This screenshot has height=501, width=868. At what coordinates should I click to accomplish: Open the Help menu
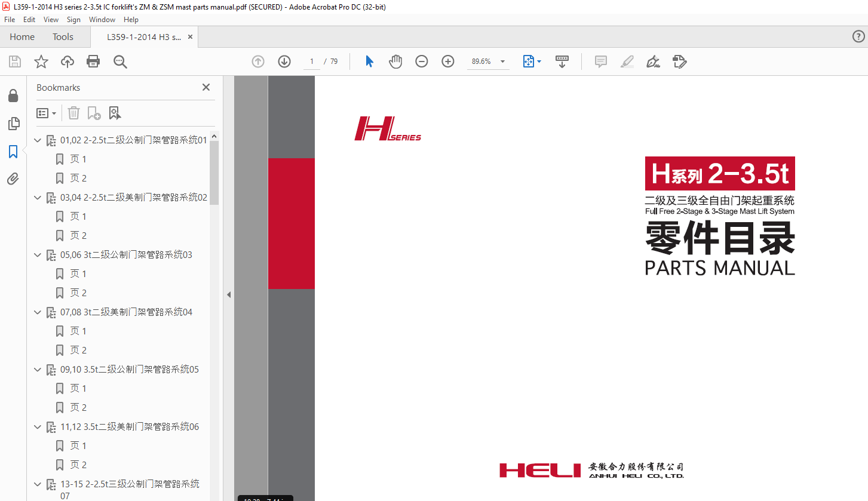click(131, 20)
